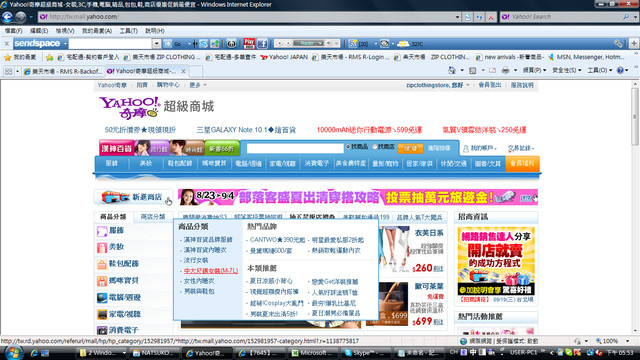Viewport: 640px width, 360px height.
Task: Open the NATSUKO taskbar folder button
Action: click(x=154, y=353)
